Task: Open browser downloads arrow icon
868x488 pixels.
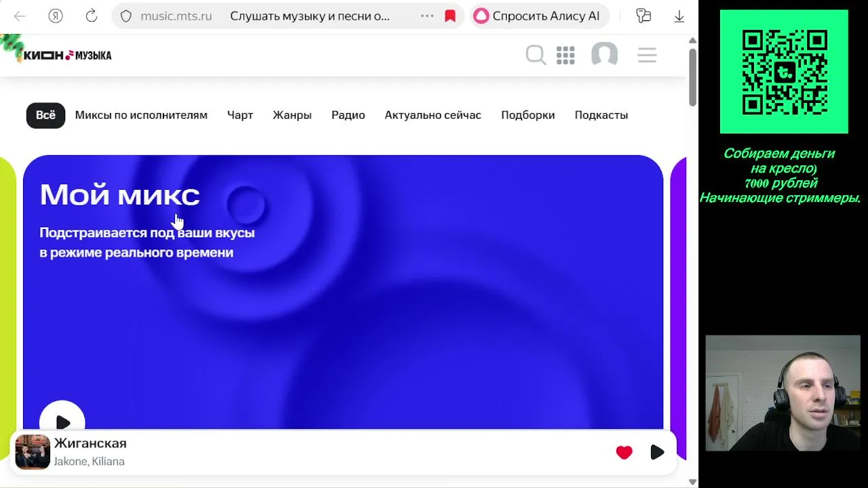Action: point(679,16)
